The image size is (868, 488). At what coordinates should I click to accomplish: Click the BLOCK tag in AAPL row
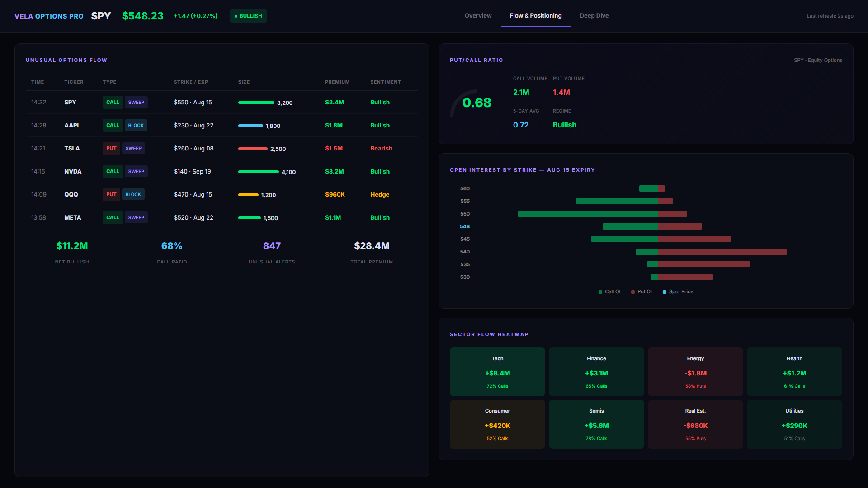[x=136, y=125]
